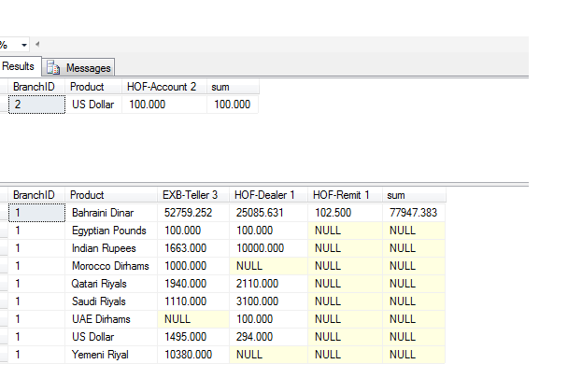The height and width of the screenshot is (392, 582).
Task: Click the 10000.000 cell
Action: (268, 248)
